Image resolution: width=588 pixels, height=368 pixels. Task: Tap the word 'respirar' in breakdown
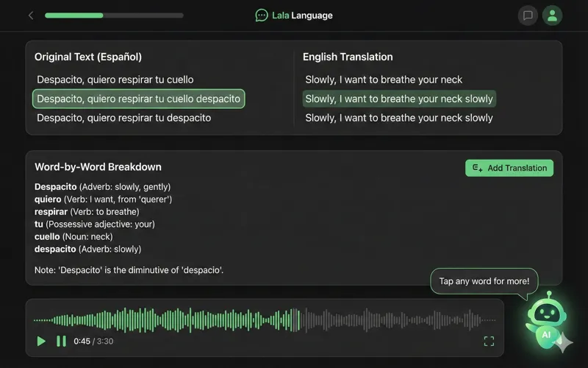pyautogui.click(x=51, y=212)
